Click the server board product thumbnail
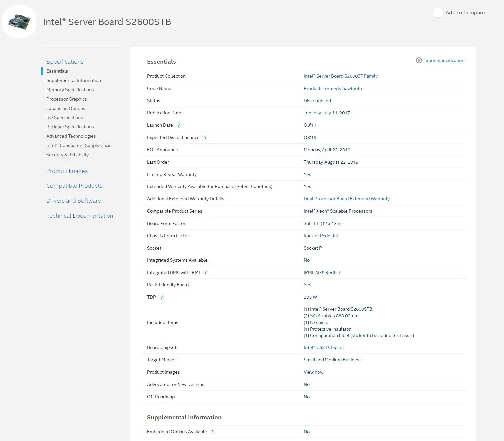 19,22
